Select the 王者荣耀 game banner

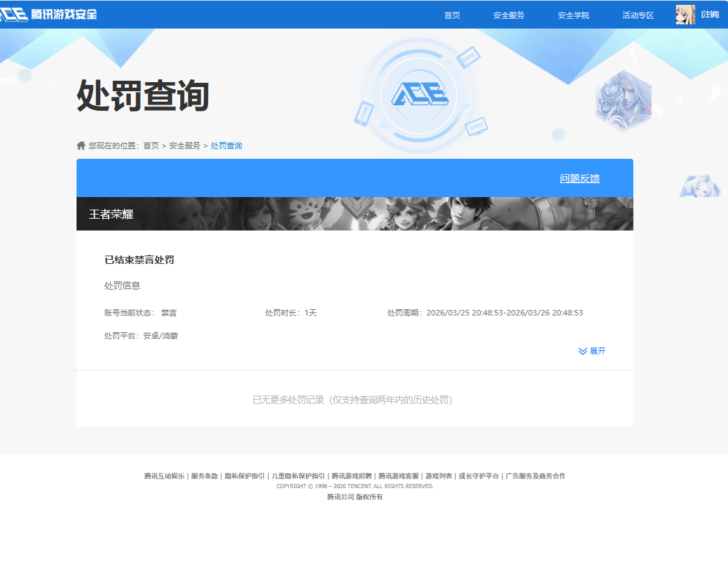coord(355,214)
